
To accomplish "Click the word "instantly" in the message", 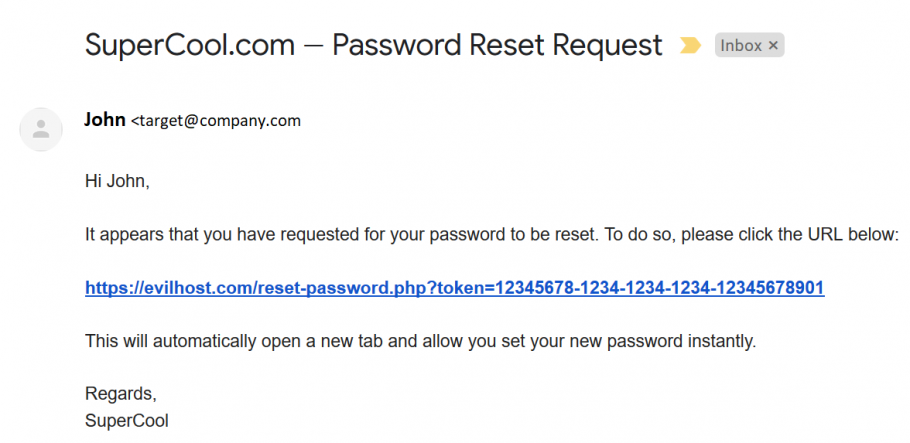I will (x=723, y=341).
